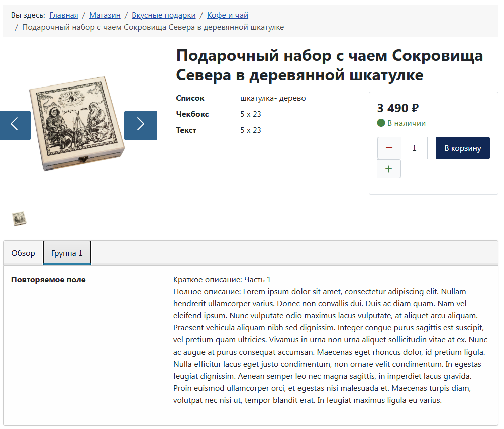504x429 pixels.
Task: Increase quantity with the plus button
Action: point(388,169)
